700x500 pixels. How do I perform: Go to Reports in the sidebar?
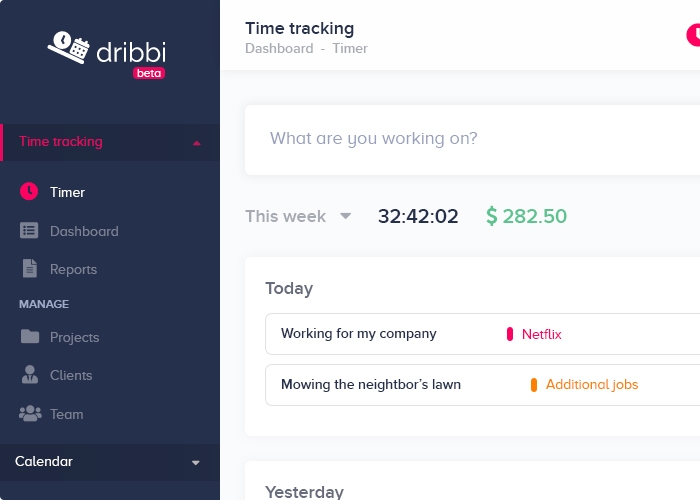tap(73, 270)
